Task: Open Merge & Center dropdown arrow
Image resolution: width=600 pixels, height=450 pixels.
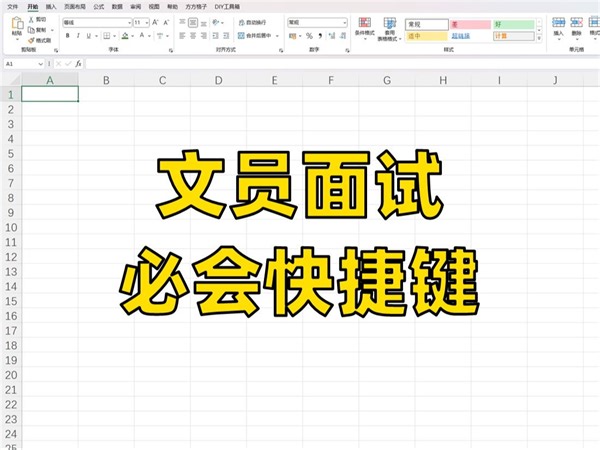Action: pos(277,36)
